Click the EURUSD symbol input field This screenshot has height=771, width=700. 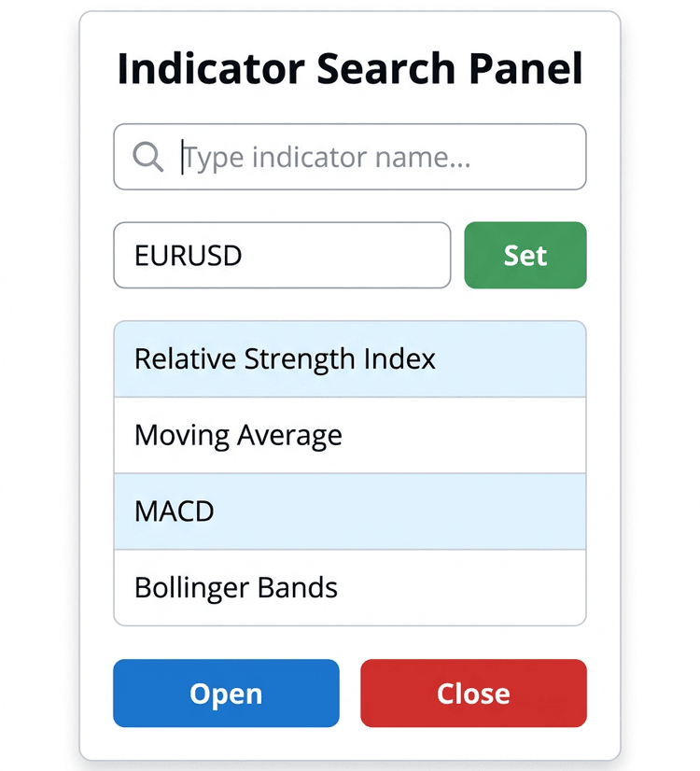click(x=282, y=255)
